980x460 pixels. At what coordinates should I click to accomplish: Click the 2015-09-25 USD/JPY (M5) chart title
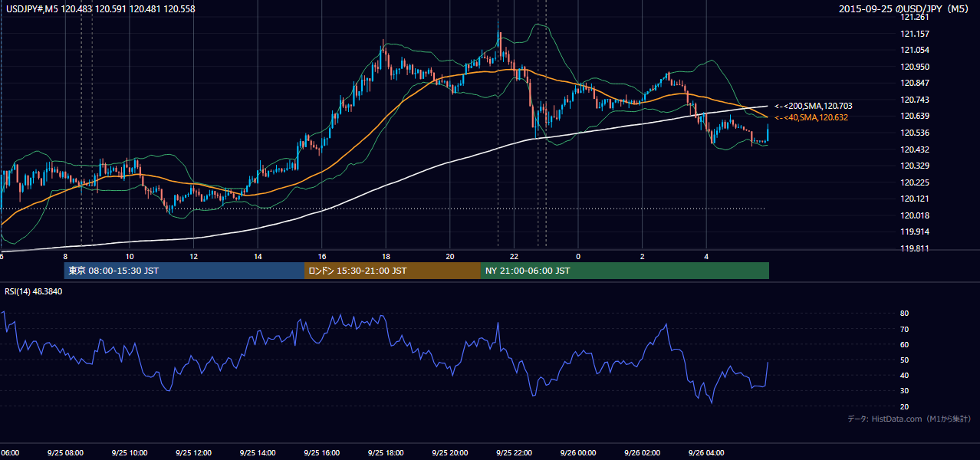[x=905, y=8]
